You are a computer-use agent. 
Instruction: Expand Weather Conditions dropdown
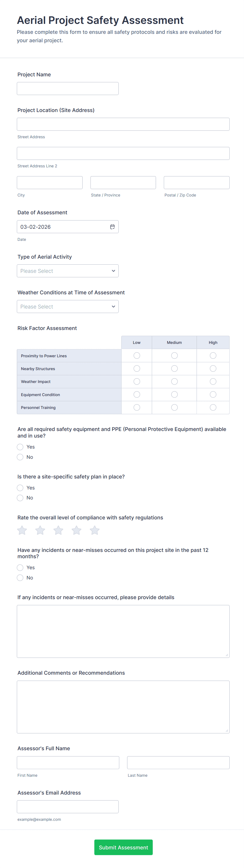pyautogui.click(x=68, y=307)
